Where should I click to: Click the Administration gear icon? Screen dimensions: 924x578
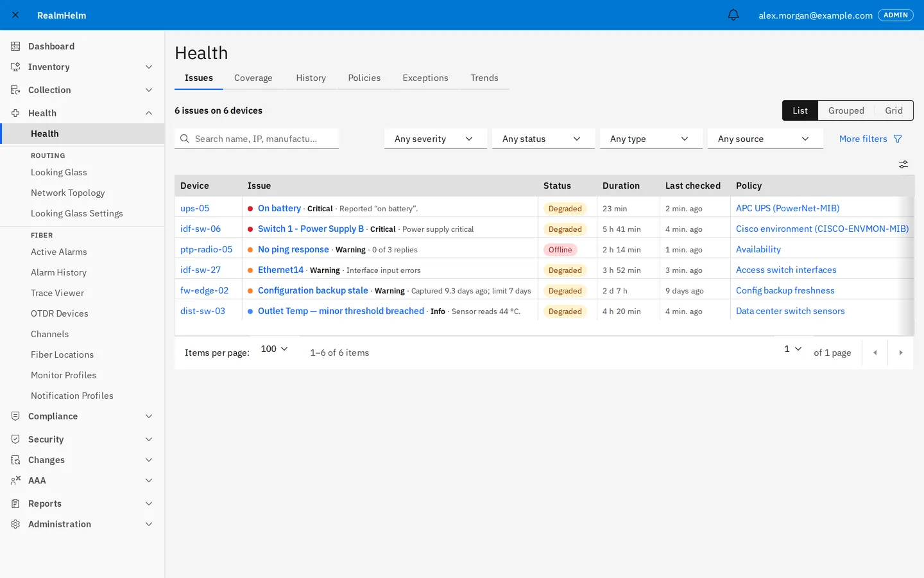pyautogui.click(x=15, y=524)
